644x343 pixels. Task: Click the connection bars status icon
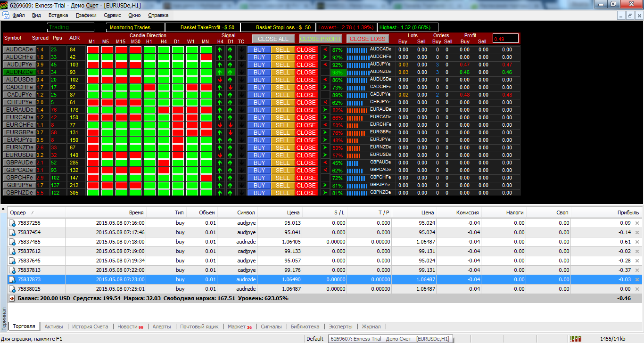pos(576,338)
